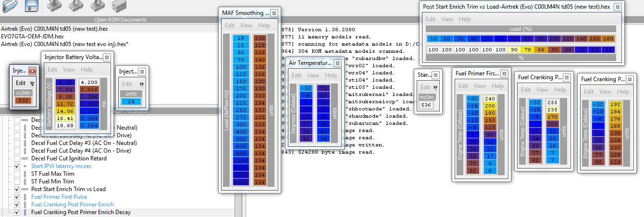Expand the overflow chevron in the cc/min injector window
This screenshot has width=644, height=217.
pos(33,83)
